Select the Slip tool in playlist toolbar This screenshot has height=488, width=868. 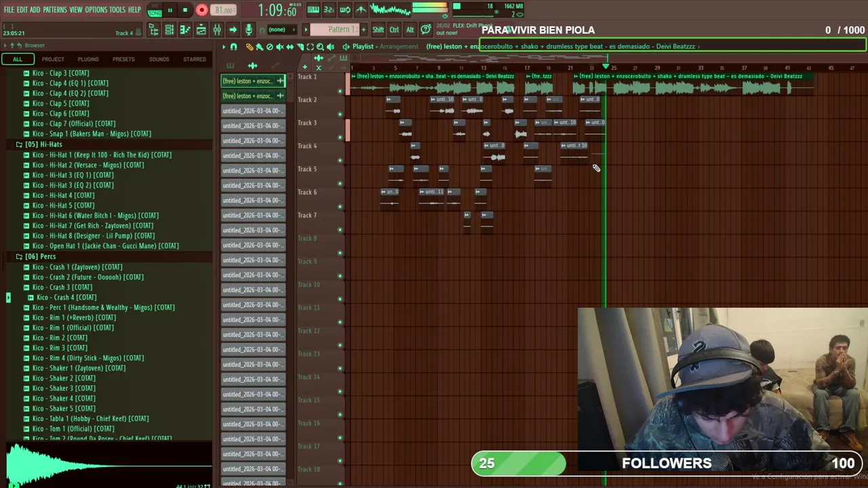[x=290, y=47]
